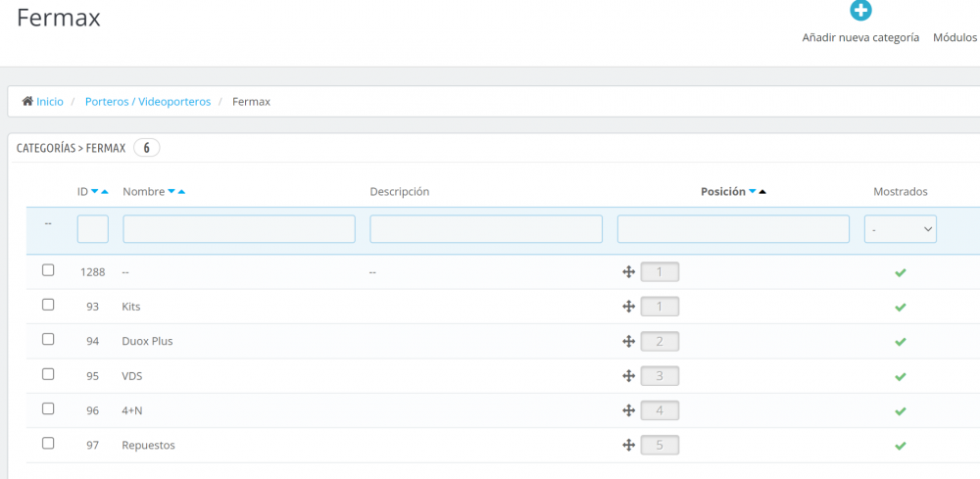Click position box 2 of Duox Plus

(x=660, y=342)
